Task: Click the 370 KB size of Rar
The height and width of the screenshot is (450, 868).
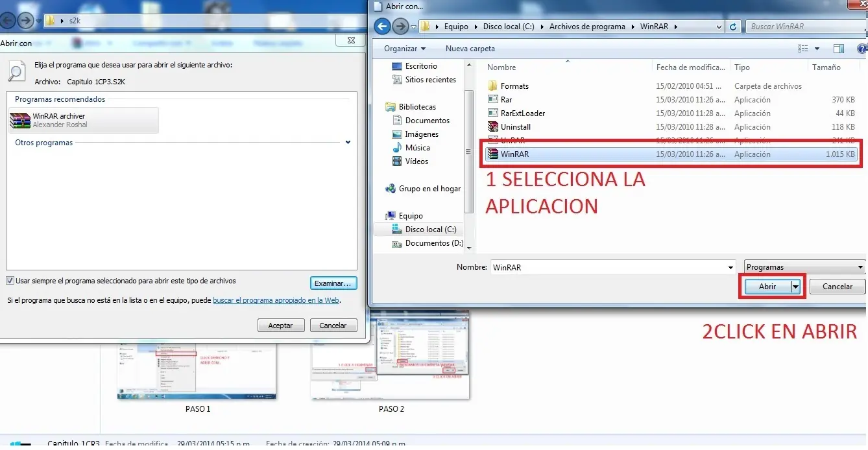Action: pyautogui.click(x=843, y=100)
